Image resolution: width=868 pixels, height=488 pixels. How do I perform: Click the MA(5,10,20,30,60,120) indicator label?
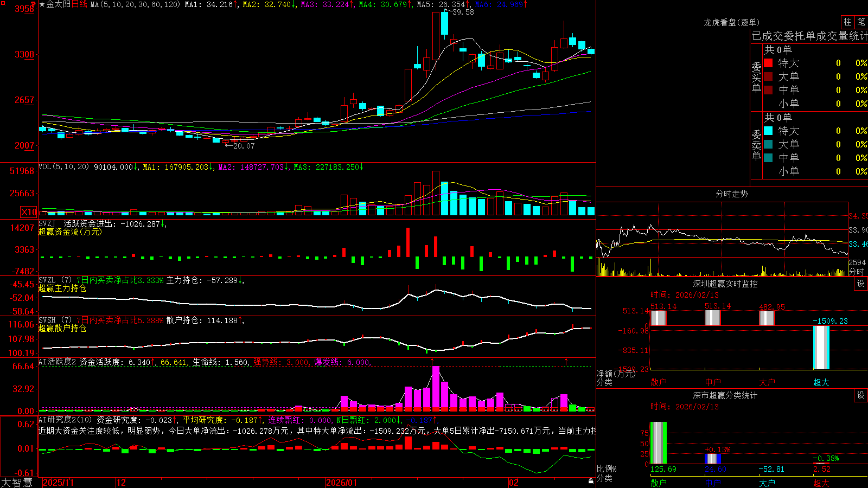pos(135,4)
